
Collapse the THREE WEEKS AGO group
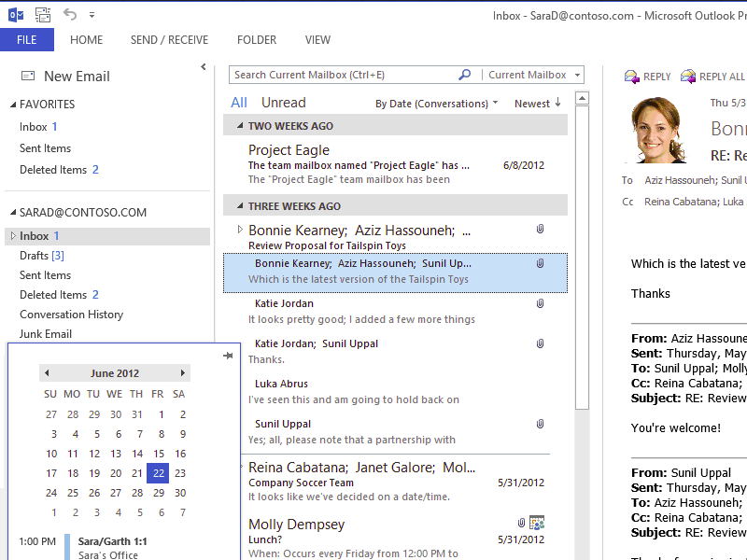coord(240,205)
